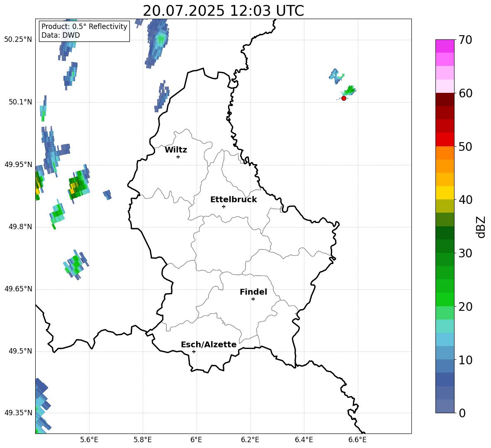
Task: Click the longitude label 5.6°E
Action: (89, 440)
